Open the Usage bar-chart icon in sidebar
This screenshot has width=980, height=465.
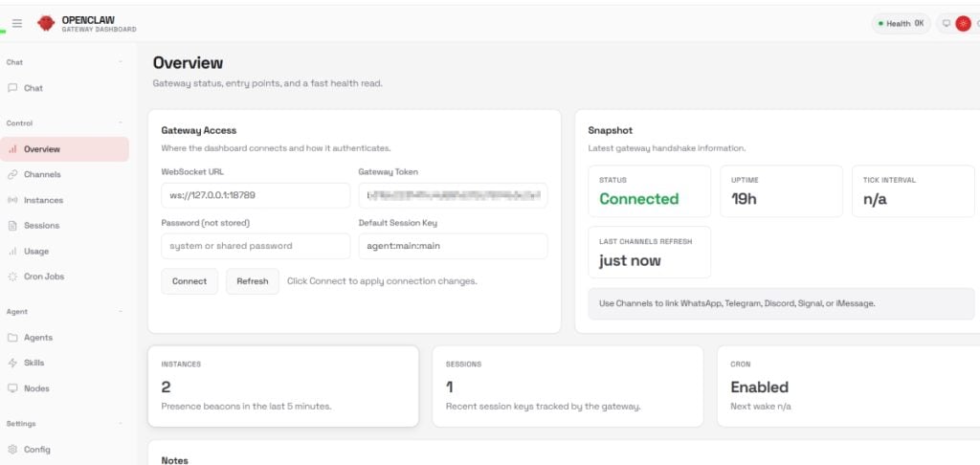coord(12,252)
